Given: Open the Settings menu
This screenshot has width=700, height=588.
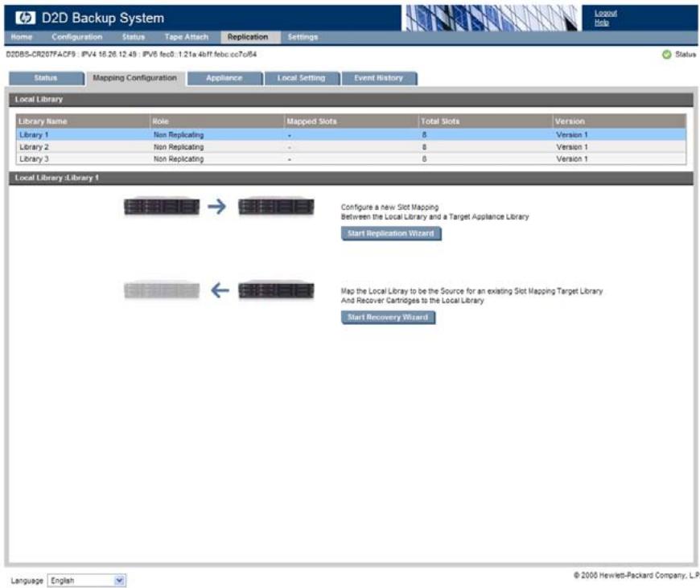Looking at the screenshot, I should coord(303,37).
